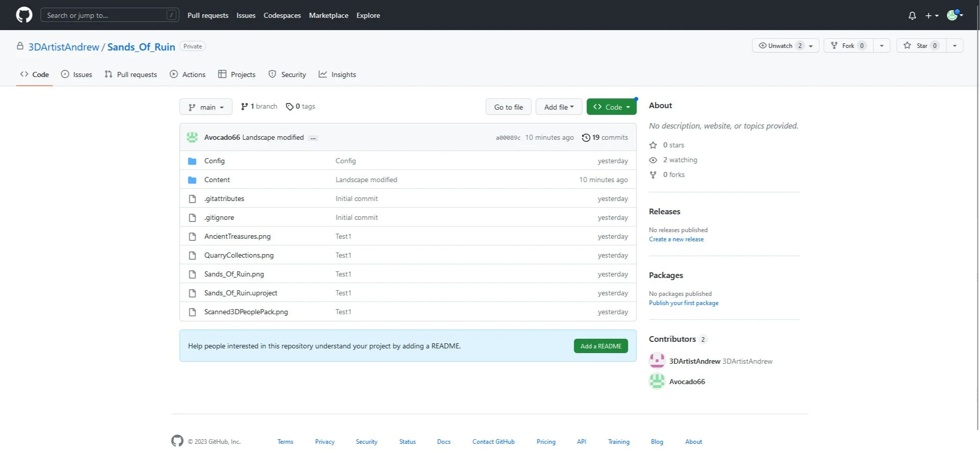Open the notifications bell
The height and width of the screenshot is (453, 980).
912,16
